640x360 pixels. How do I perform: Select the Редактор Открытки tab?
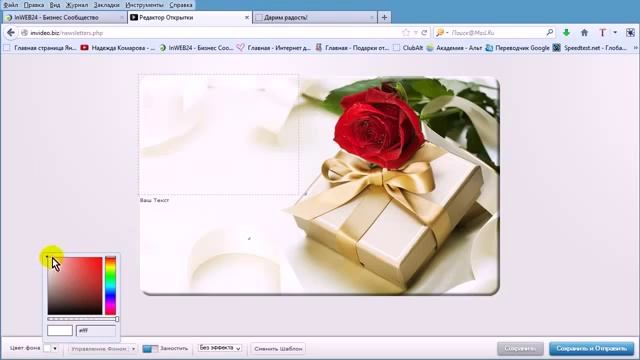tap(189, 18)
